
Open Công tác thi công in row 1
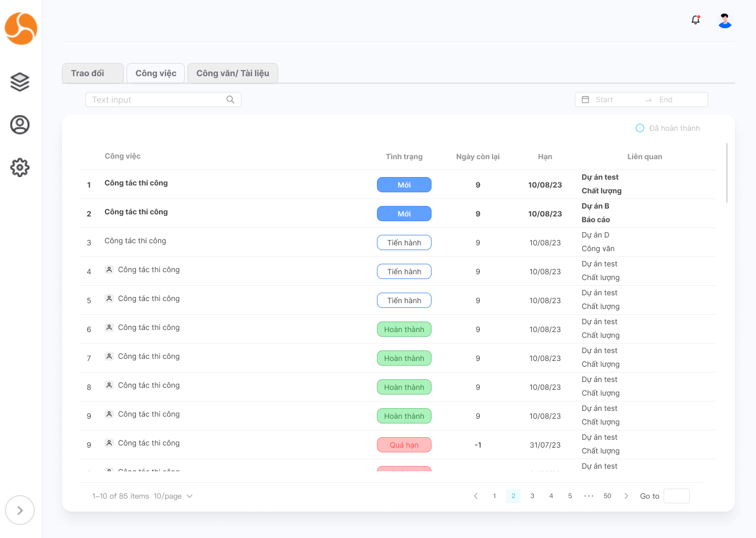136,183
